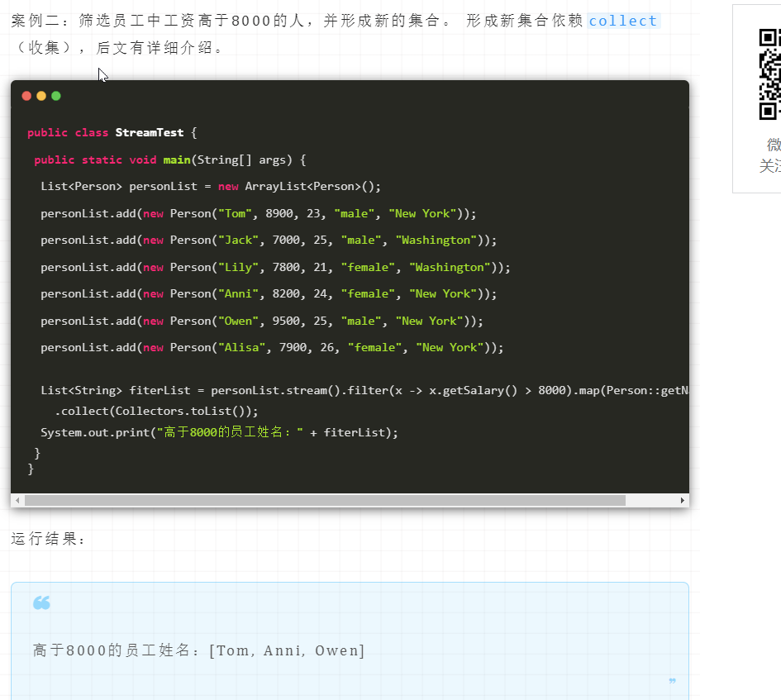The width and height of the screenshot is (781, 700).
Task: Click the horizontal scrollbar thumb of code block
Action: (x=326, y=500)
